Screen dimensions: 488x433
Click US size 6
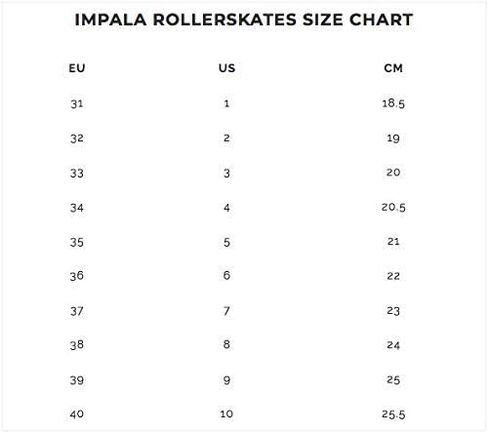[227, 275]
